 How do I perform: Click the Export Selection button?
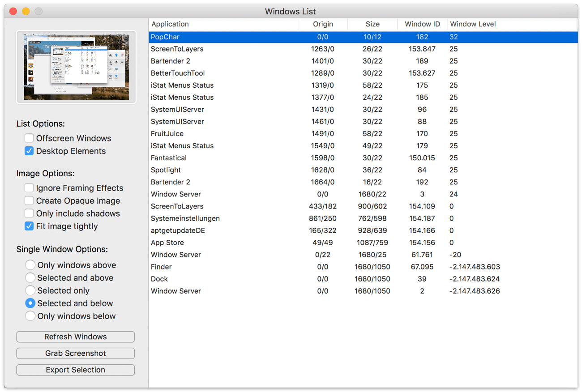76,370
